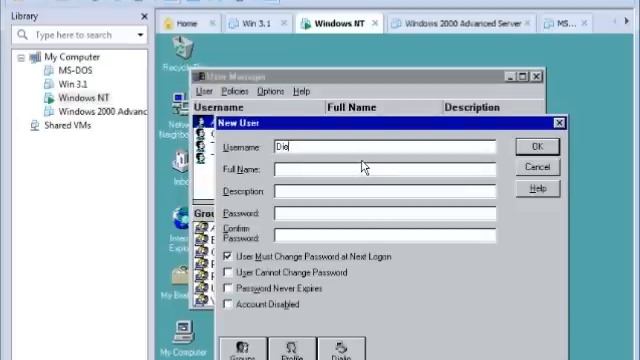The image size is (640, 360).
Task: Open the Policies menu
Action: (x=235, y=91)
